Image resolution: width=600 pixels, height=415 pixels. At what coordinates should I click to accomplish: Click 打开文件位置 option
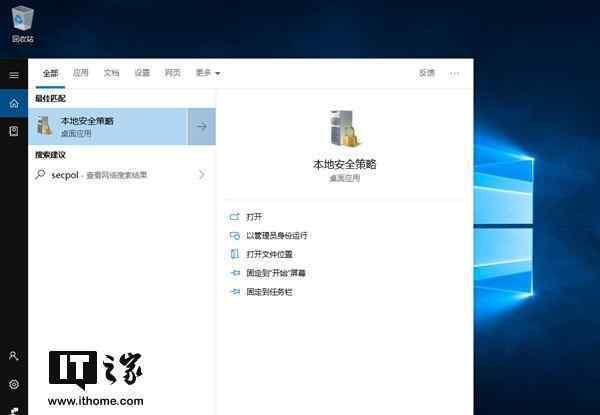point(269,254)
